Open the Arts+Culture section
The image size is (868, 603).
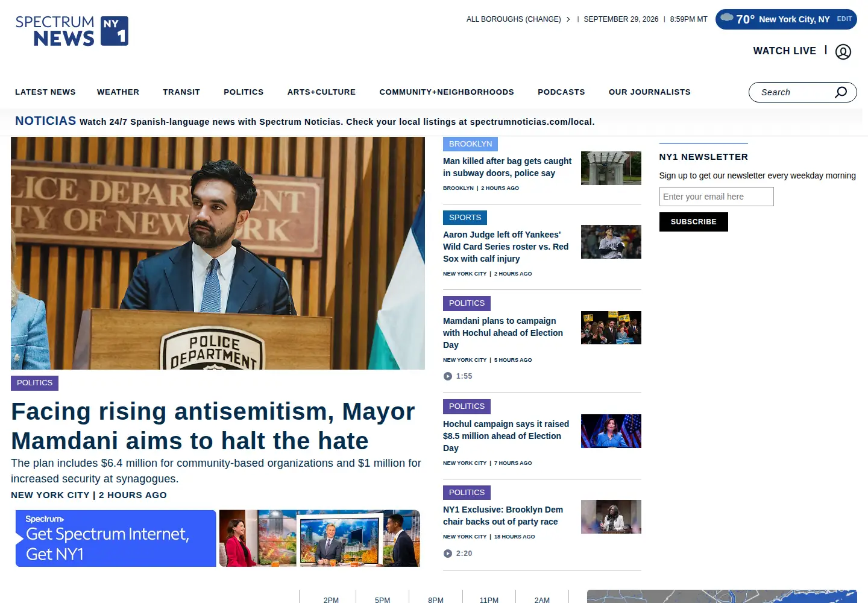(x=321, y=92)
